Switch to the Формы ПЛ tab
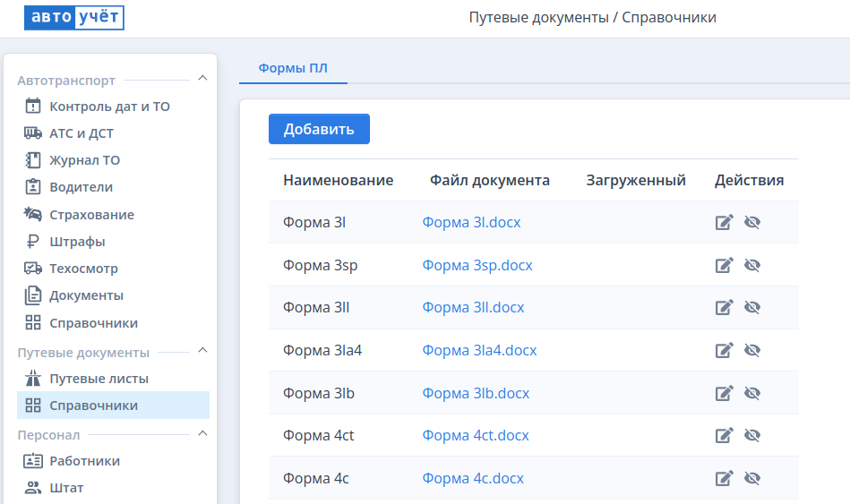 (293, 68)
